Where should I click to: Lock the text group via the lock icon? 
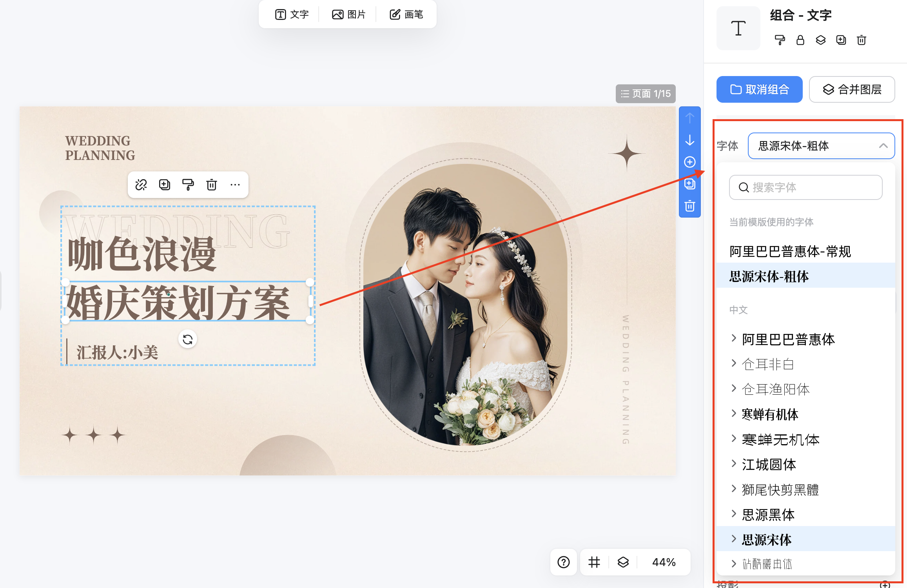(800, 40)
